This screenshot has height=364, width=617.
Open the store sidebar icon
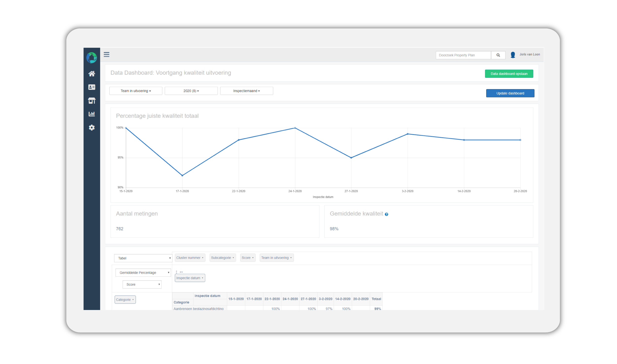pyautogui.click(x=92, y=101)
